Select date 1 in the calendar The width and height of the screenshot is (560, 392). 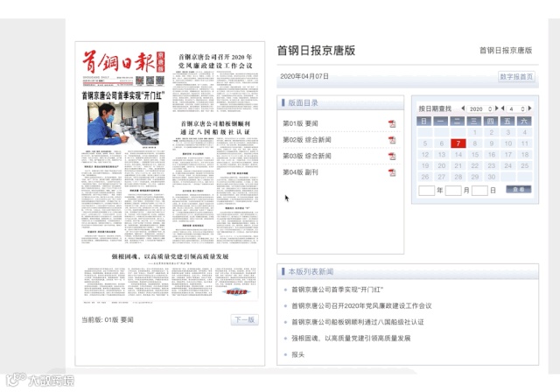tap(475, 132)
